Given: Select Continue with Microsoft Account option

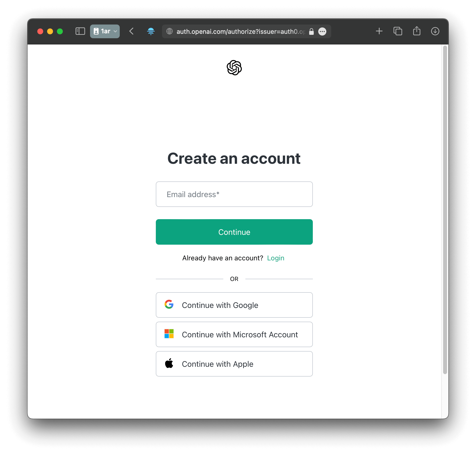Looking at the screenshot, I should [x=234, y=334].
